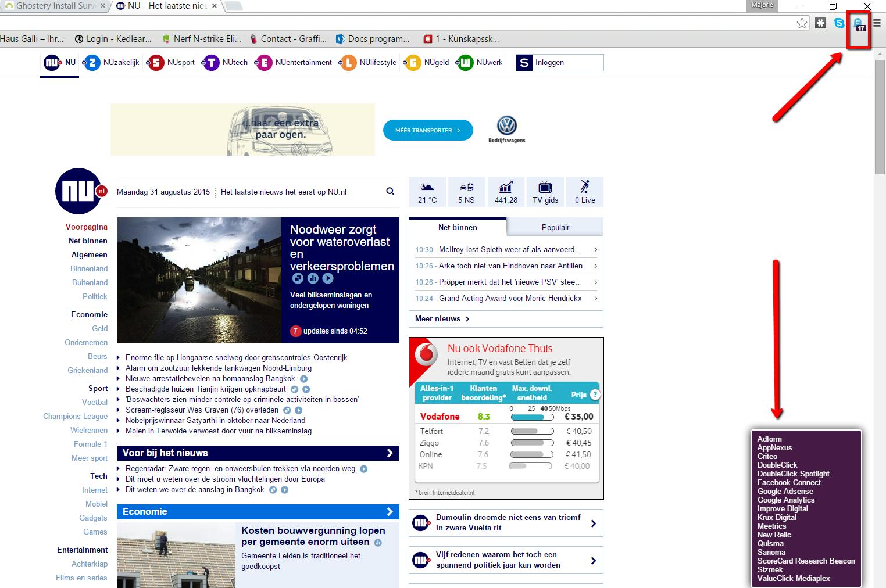Image resolution: width=886 pixels, height=588 pixels.
Task: Open the Meer nieuws link
Action: point(442,319)
